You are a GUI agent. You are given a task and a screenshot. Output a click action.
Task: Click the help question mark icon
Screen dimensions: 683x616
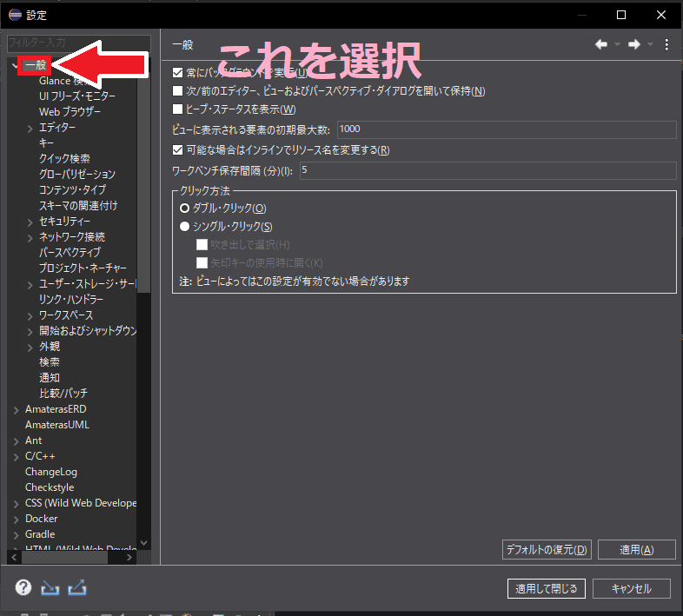pos(23,588)
